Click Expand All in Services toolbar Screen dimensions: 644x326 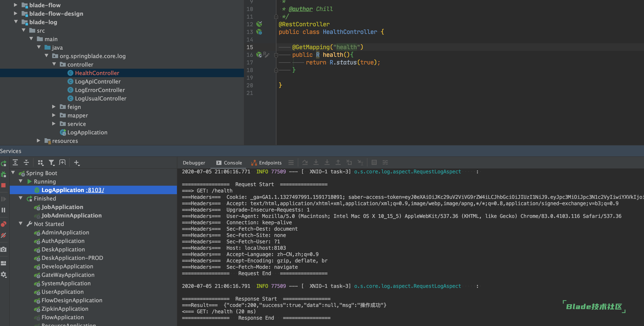point(15,163)
